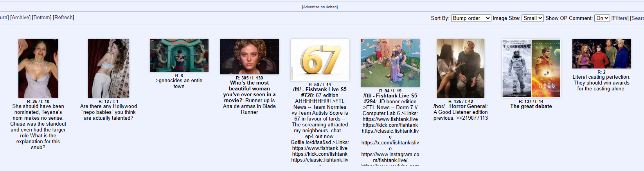Viewport: 644px width, 171px height.
Task: Click '>genocides an entie town' text
Action: pos(179,83)
